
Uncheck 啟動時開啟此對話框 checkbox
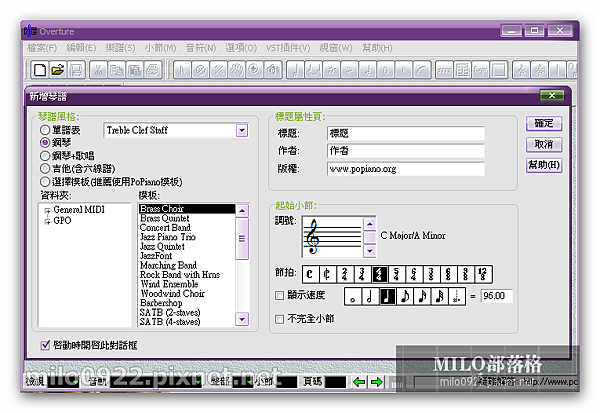pos(45,345)
